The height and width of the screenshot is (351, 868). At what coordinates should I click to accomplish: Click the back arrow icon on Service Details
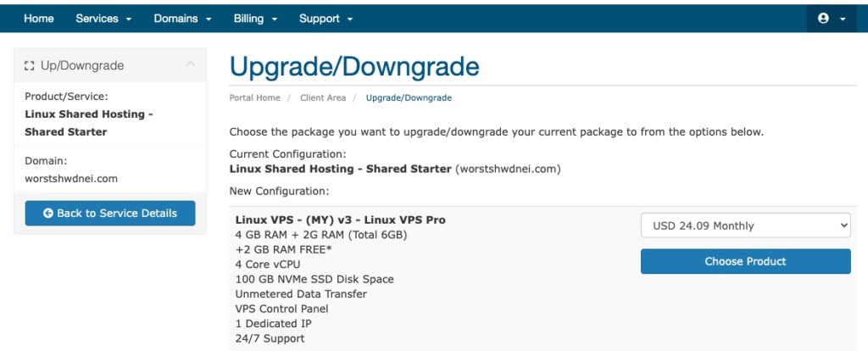click(x=48, y=213)
